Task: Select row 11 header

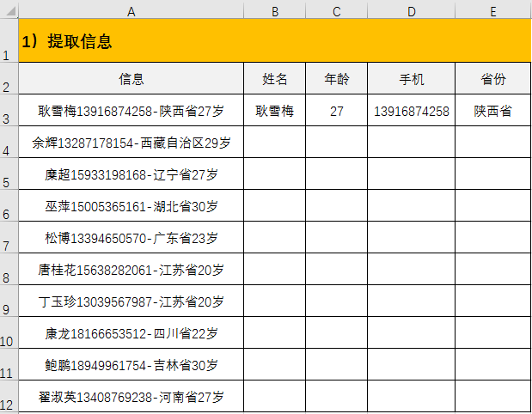Action: pyautogui.click(x=9, y=364)
